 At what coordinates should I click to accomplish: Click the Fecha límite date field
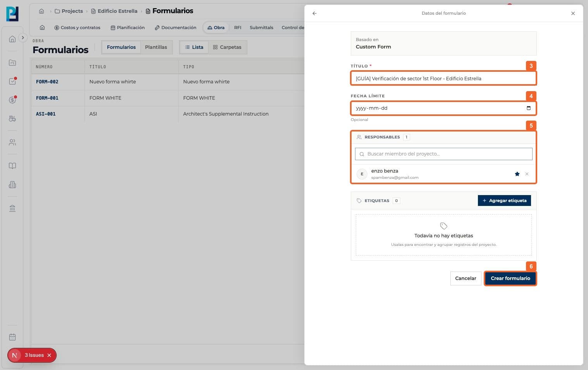point(443,108)
